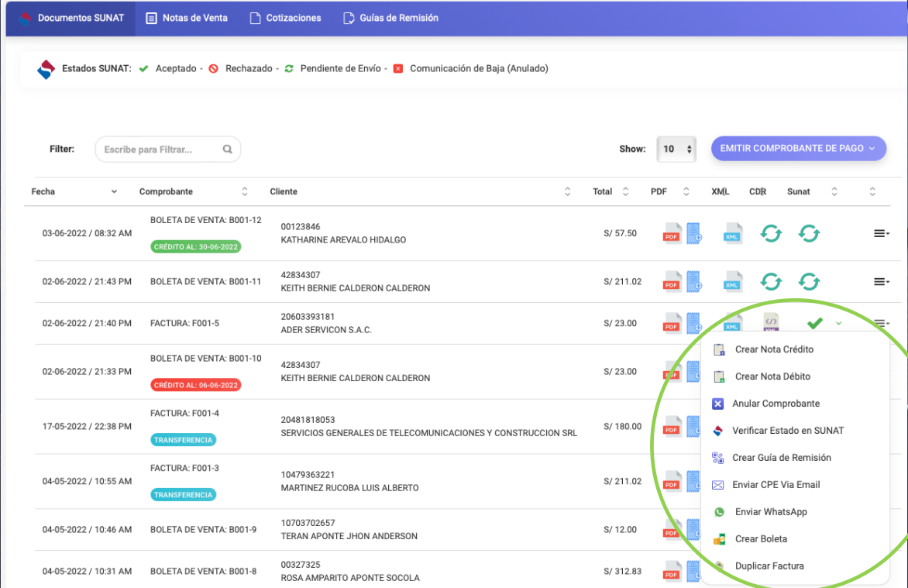Screen dimensions: 908x588
Task: Open Guías de Remisión tab
Action: tap(390, 18)
